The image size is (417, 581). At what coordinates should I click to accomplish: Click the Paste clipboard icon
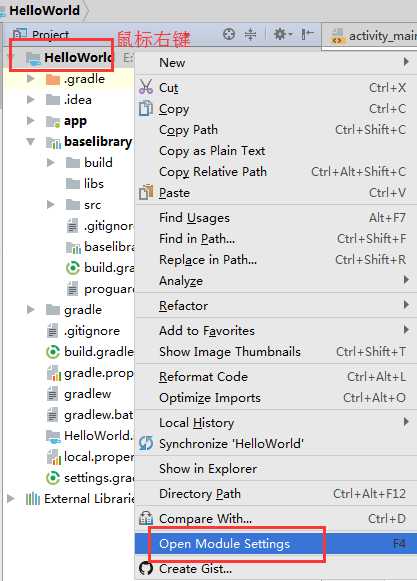[146, 192]
